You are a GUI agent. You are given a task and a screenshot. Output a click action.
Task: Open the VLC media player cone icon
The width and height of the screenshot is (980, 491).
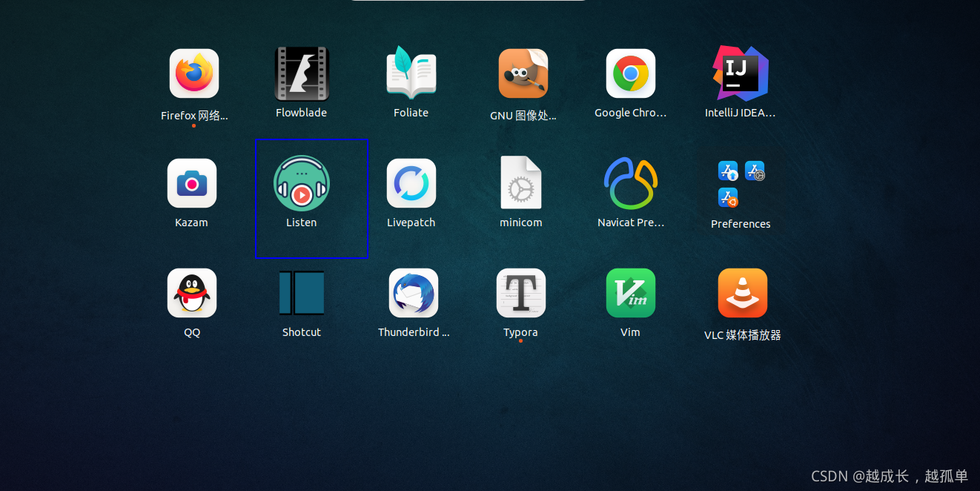[743, 293]
